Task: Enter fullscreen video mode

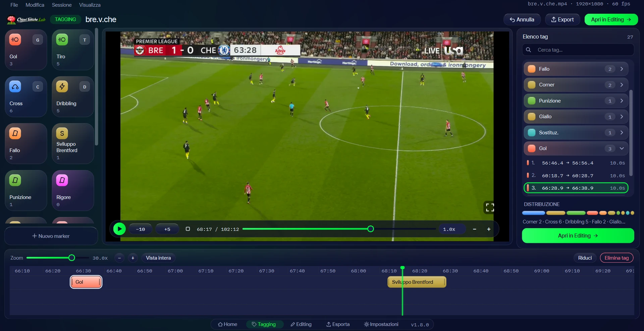Action: coord(490,208)
